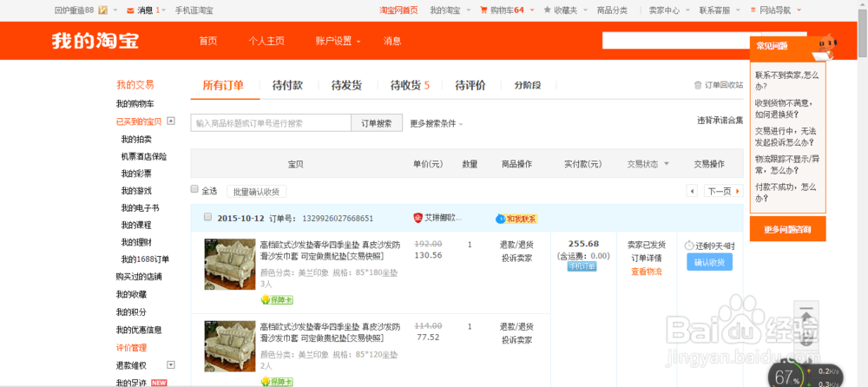The height and width of the screenshot is (387, 868).
Task: Open 机票酒店保险 in sidebar
Action: click(144, 156)
